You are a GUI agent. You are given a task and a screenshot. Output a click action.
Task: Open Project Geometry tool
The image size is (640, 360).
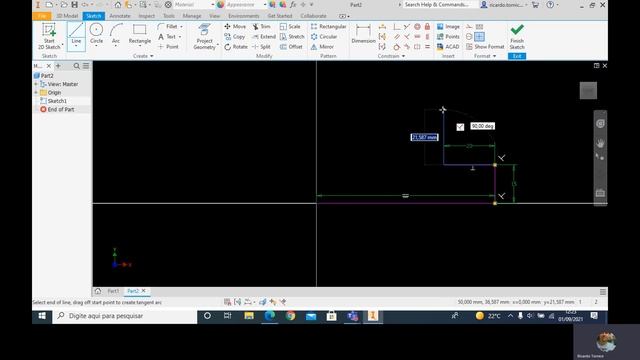[204, 36]
